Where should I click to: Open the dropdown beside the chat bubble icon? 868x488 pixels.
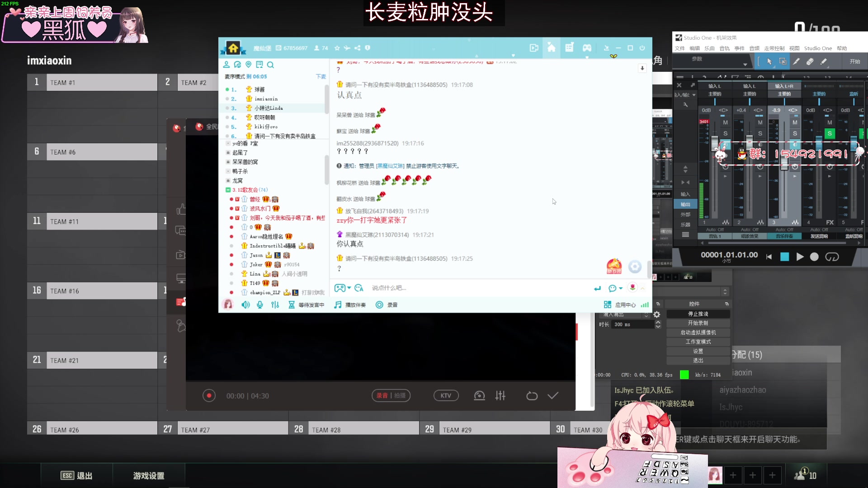(621, 288)
